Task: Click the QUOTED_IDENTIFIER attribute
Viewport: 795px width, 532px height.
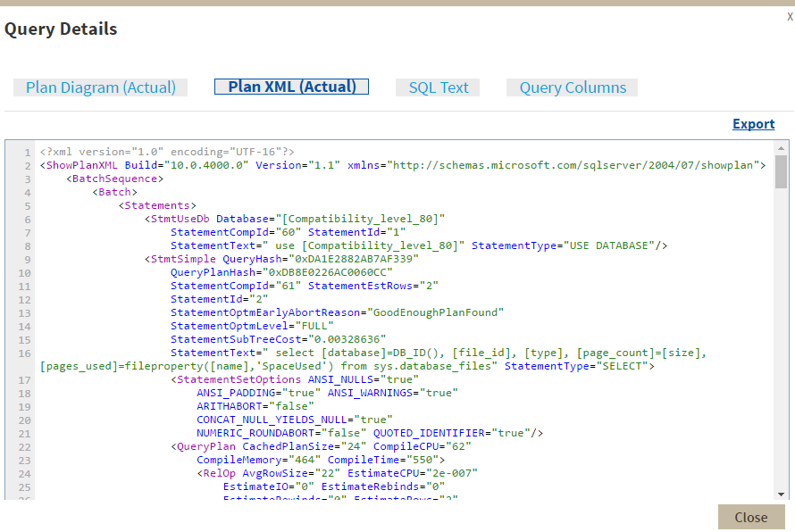Action: [429, 433]
